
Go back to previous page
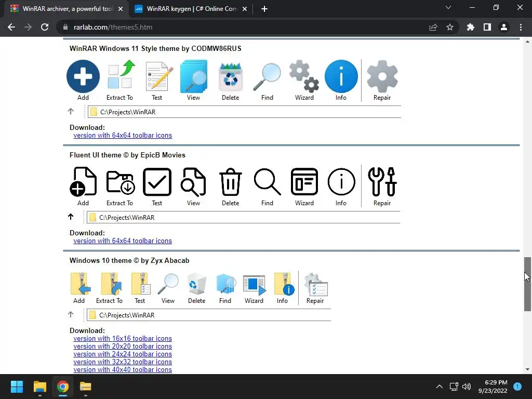(x=11, y=27)
